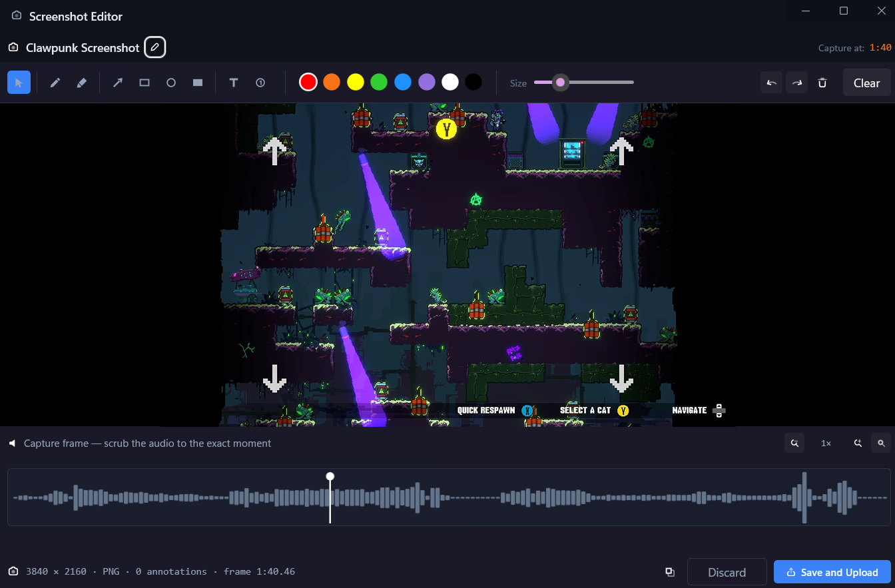The image size is (895, 588).
Task: Pick the green color swatch
Action: tap(379, 82)
